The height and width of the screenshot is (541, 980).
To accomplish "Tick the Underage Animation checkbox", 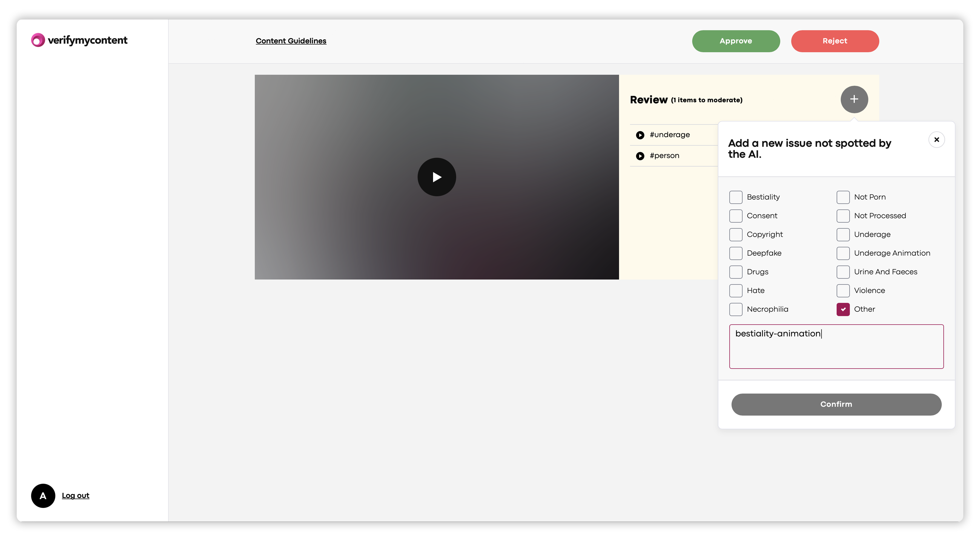I will tap(843, 253).
